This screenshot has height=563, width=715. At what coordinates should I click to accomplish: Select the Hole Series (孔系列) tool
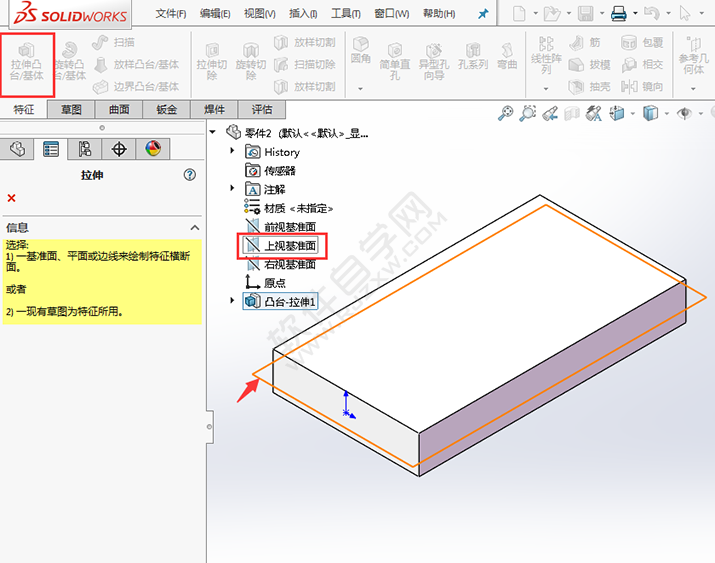tap(473, 57)
